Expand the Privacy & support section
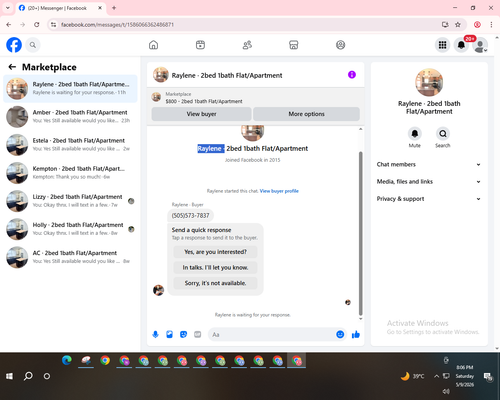500x400 pixels. 429,199
